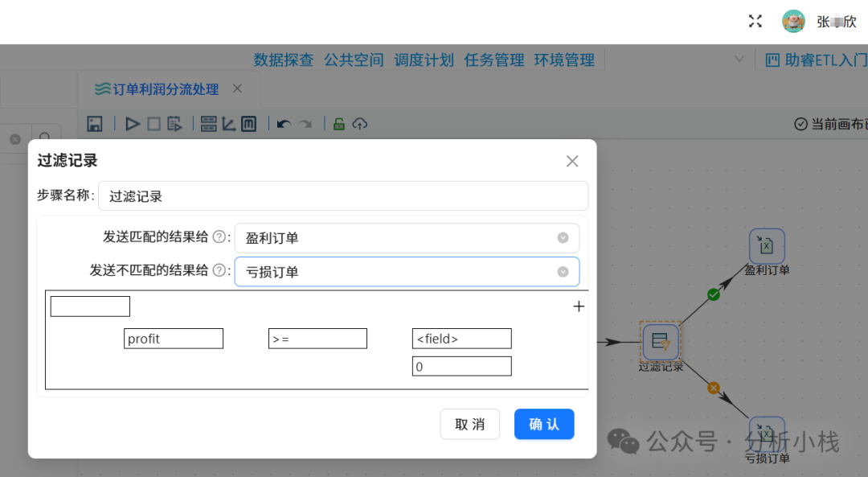Viewport: 868px width, 477px height.
Task: Click the stop square icon
Action: point(154,124)
